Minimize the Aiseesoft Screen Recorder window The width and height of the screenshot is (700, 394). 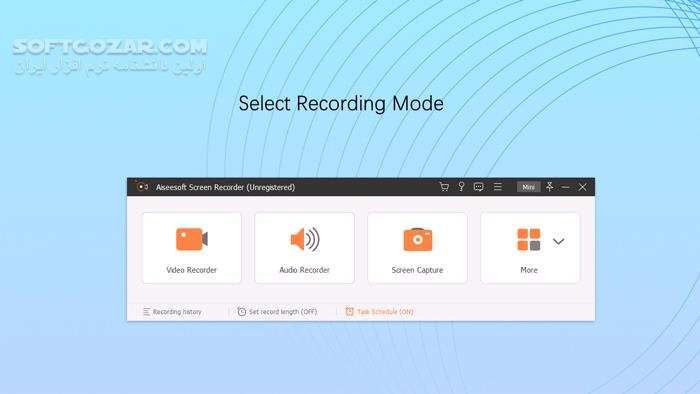pyautogui.click(x=566, y=187)
